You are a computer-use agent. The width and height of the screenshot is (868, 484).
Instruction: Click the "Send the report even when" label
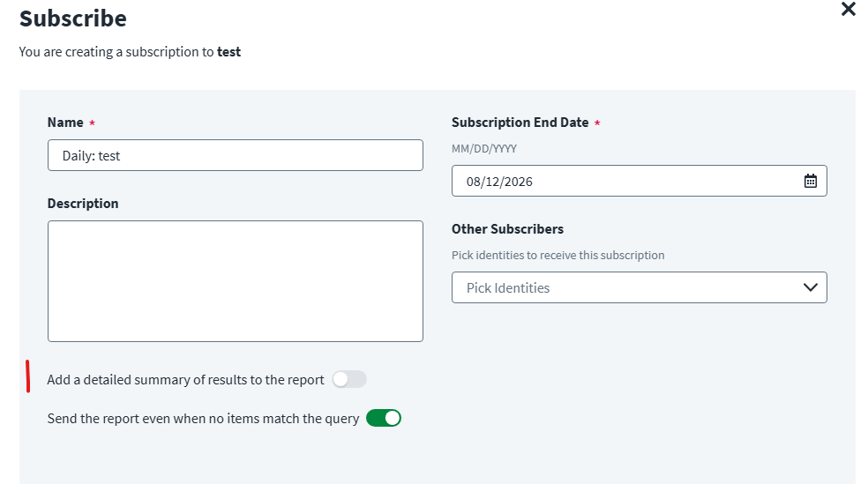(x=203, y=419)
